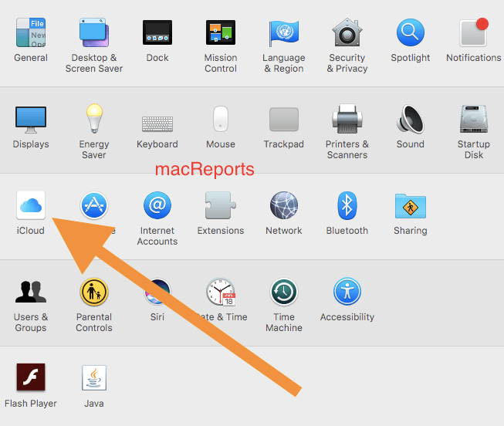Open Internet Accounts pane
This screenshot has height=426, width=504.
(x=157, y=205)
